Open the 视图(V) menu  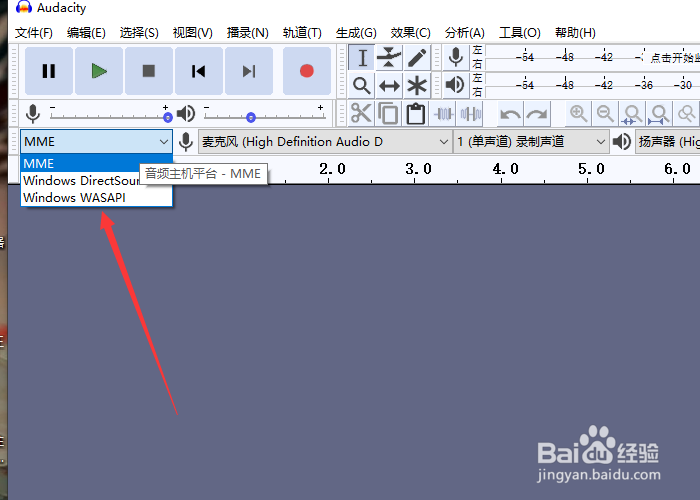click(192, 33)
